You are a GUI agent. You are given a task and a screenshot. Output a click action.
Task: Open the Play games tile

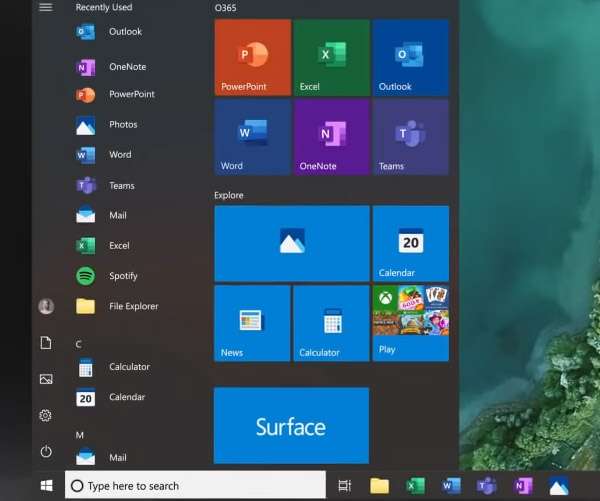point(410,322)
